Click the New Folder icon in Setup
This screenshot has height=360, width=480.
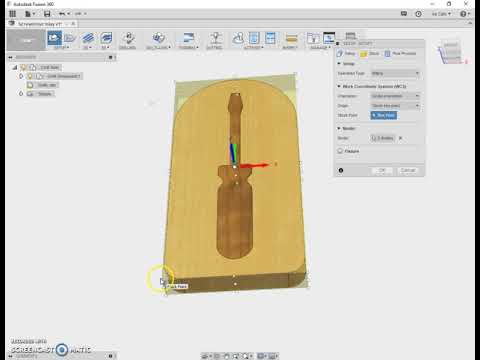coord(70,38)
